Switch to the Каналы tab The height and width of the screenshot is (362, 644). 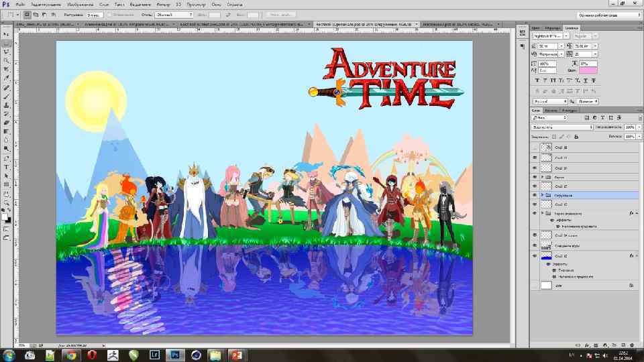(551, 111)
